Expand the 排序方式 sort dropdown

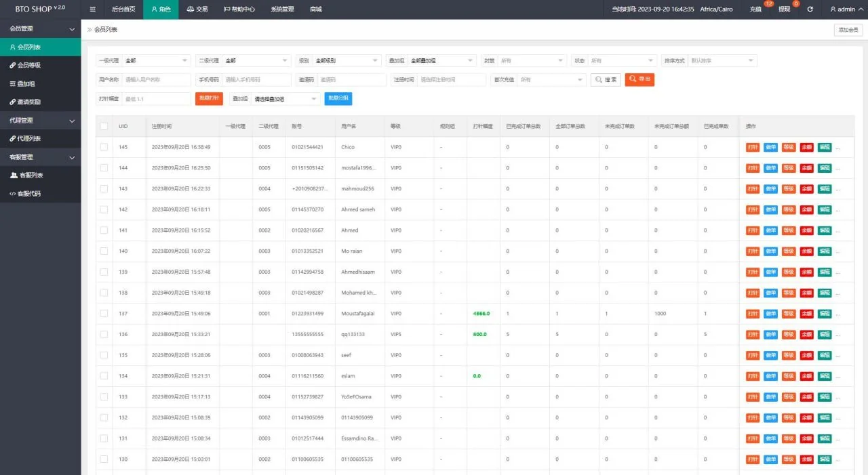click(722, 61)
